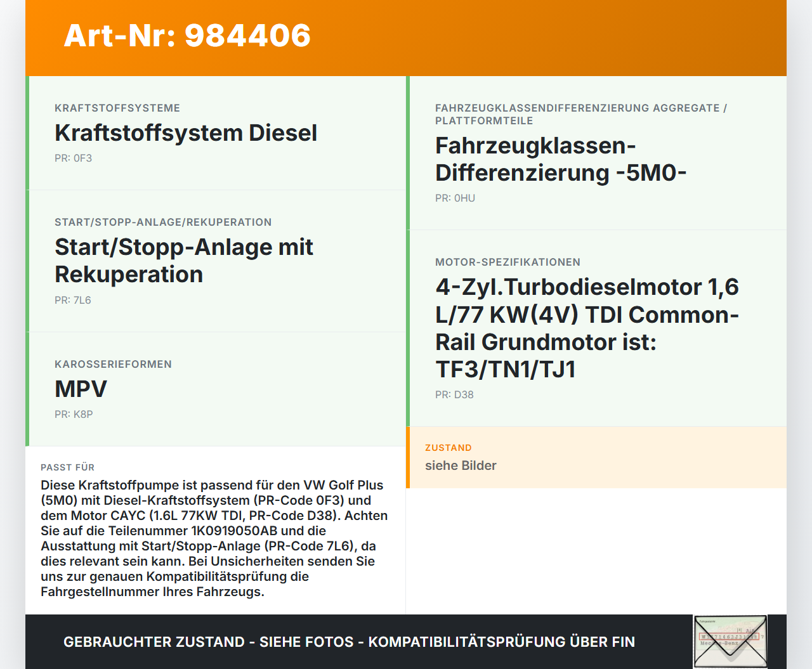Open the vehicle registration document thumbnail
The width and height of the screenshot is (812, 669).
730,642
